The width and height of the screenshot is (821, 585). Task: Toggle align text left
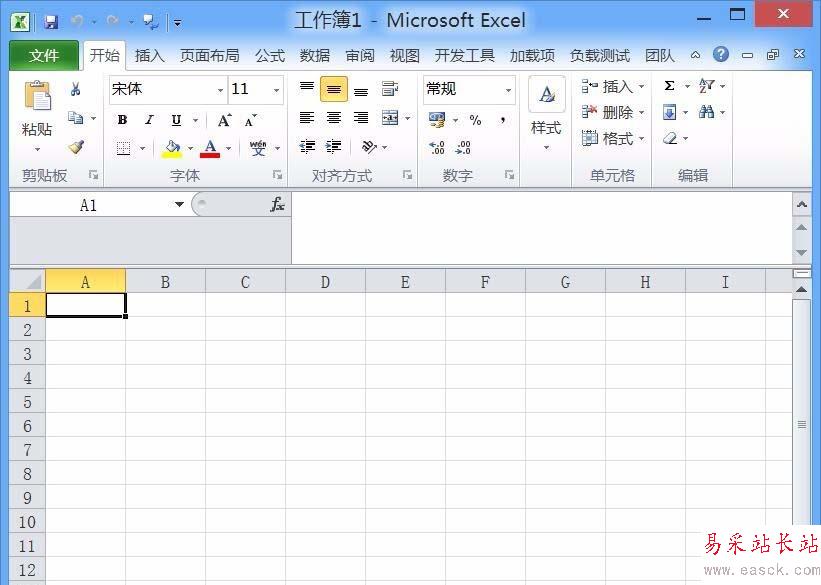coord(307,118)
